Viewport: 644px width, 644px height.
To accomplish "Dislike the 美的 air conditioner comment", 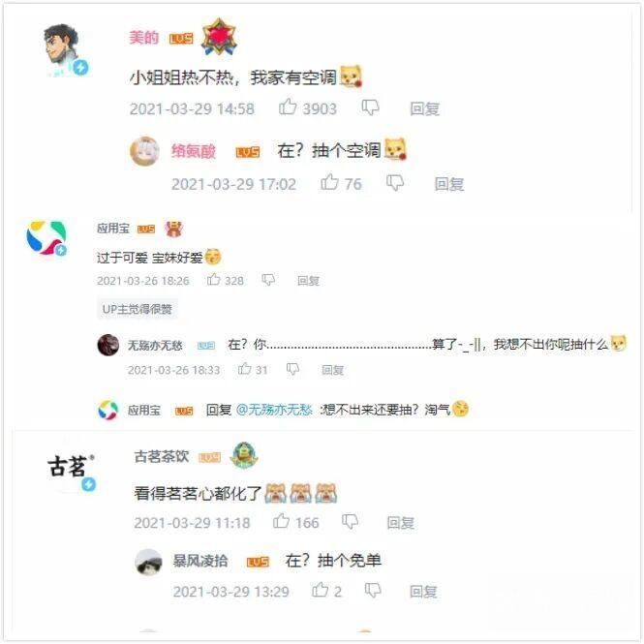I will coord(370,108).
